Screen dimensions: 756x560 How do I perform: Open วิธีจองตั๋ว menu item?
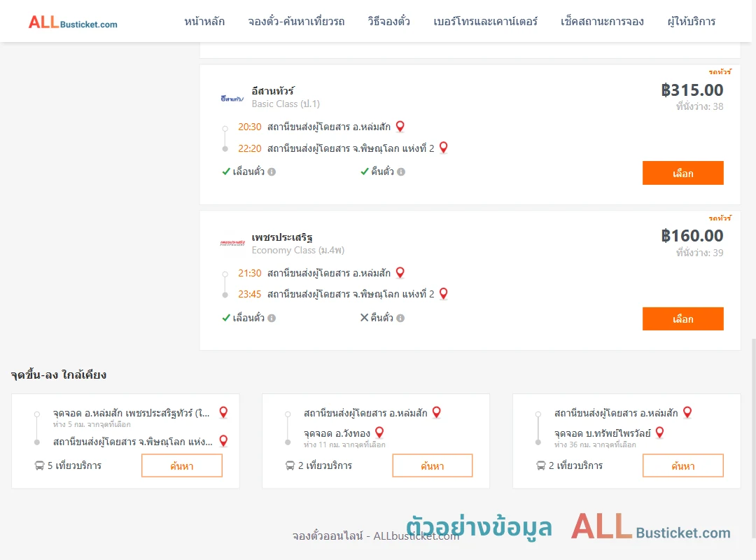click(388, 22)
